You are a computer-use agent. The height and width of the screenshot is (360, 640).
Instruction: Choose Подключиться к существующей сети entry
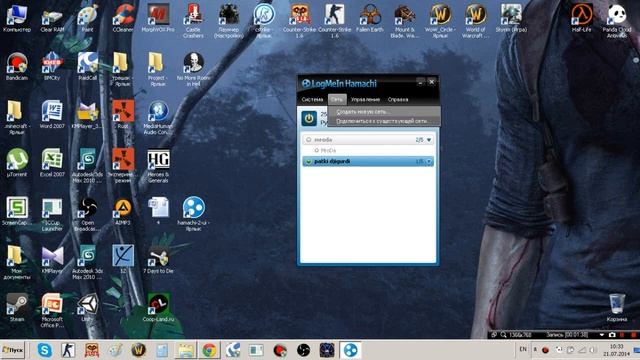[384, 121]
